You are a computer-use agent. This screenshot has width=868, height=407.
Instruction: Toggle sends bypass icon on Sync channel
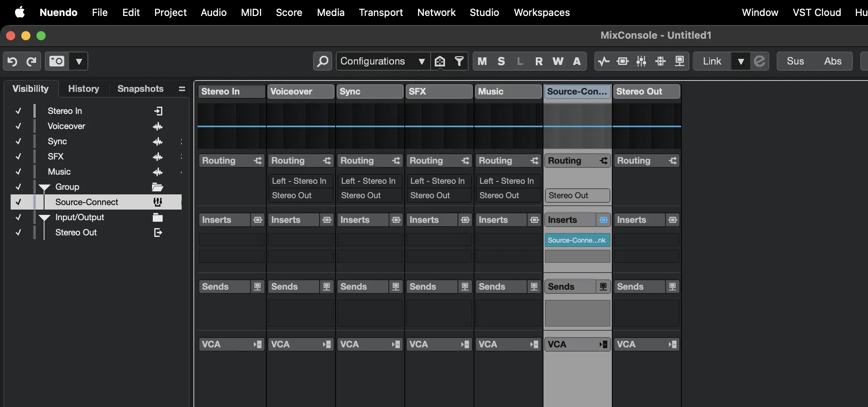396,287
